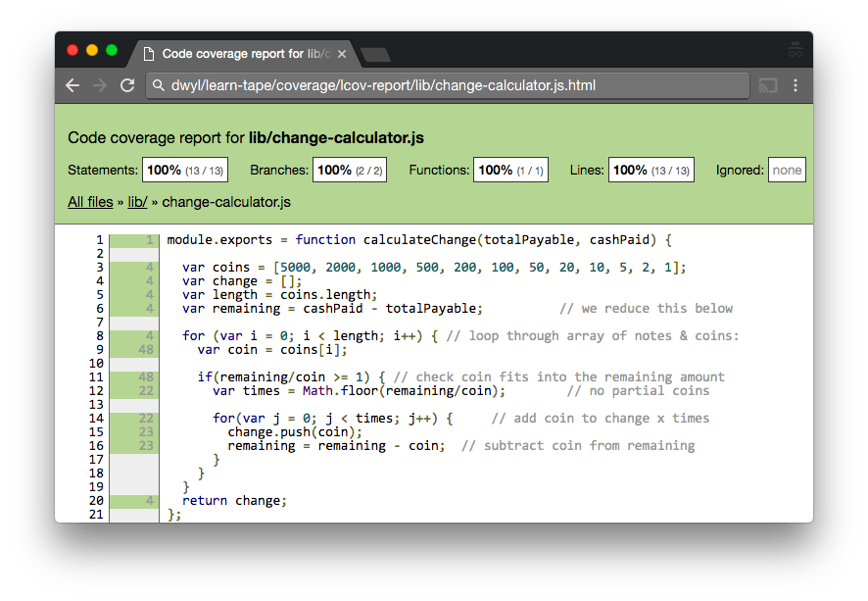Click the module.exports function declaration line
This screenshot has width=868, height=601.
419,240
